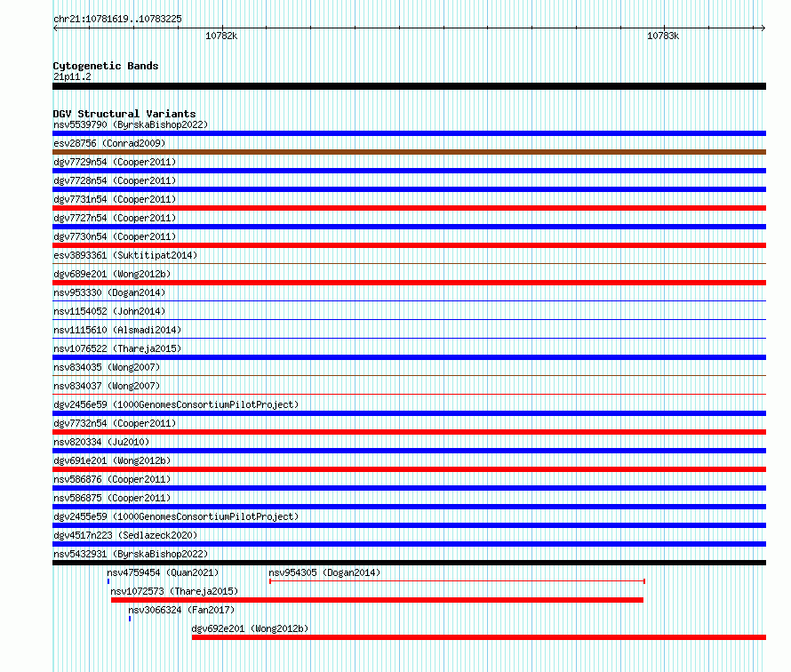Image resolution: width=791 pixels, height=672 pixels.
Task: Click the nsv5539790 (ByrskaBishop2022) label
Action: click(131, 124)
